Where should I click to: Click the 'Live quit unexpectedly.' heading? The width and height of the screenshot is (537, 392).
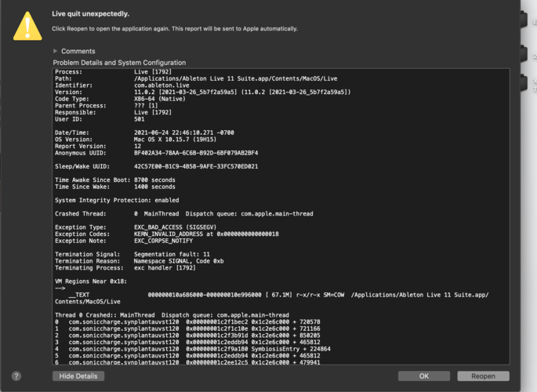click(x=90, y=13)
